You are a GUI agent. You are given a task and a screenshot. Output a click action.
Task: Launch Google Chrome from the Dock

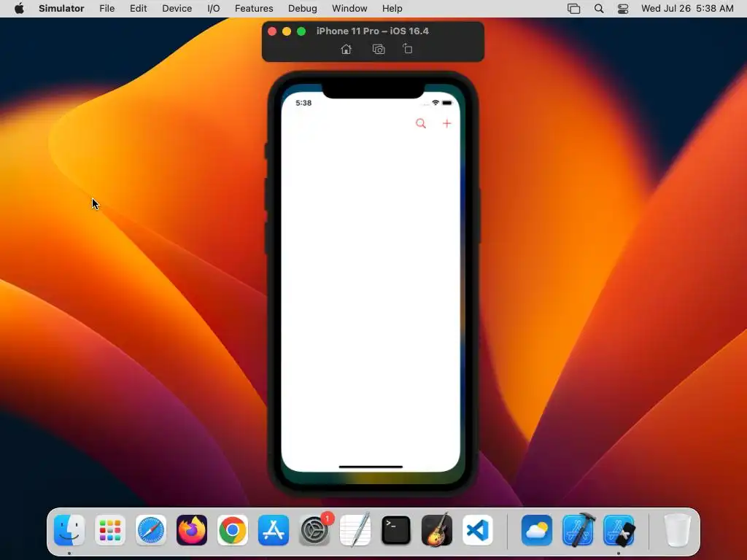(233, 530)
